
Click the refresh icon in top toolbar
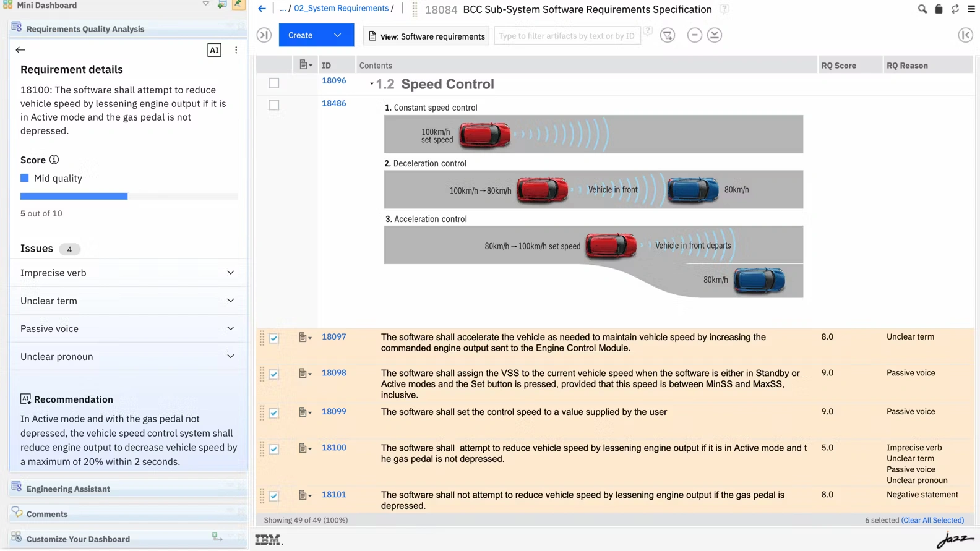(x=955, y=9)
